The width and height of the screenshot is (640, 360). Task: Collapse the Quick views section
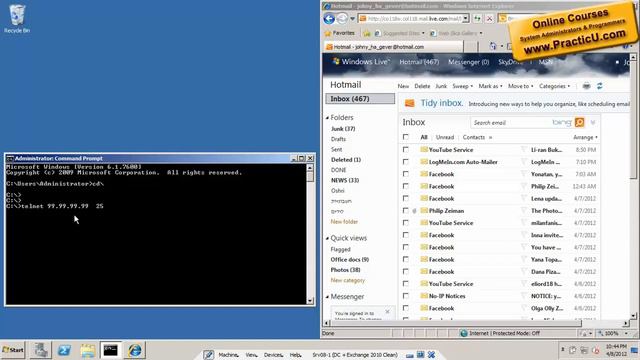327,238
